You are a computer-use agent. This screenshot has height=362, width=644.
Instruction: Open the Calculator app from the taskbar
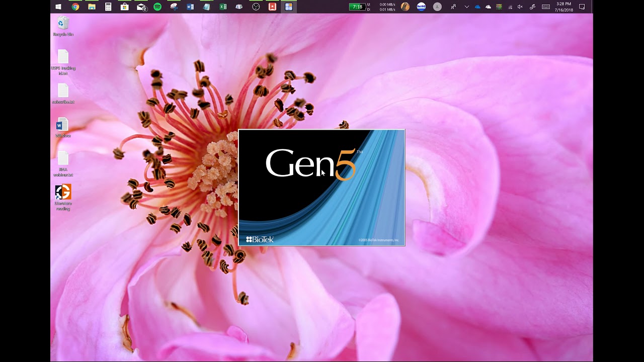point(108,7)
